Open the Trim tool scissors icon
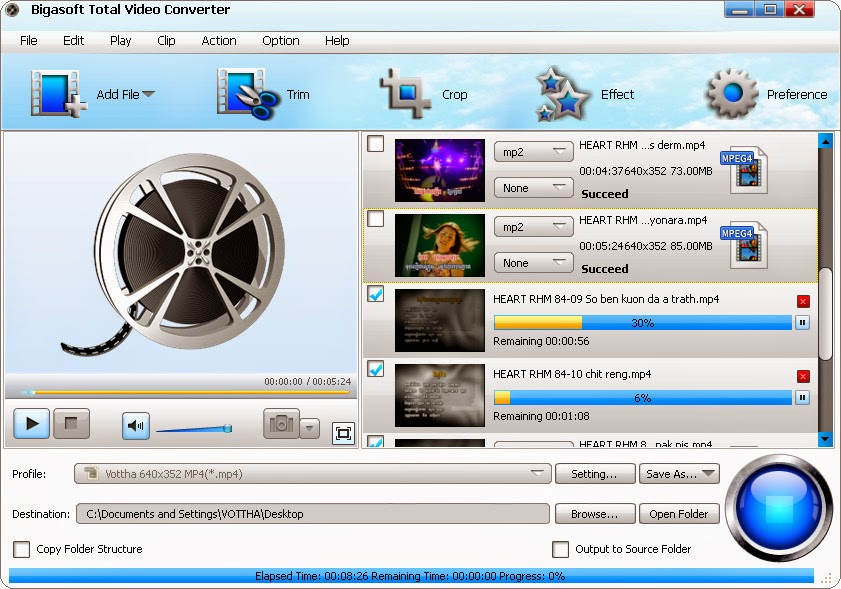841x589 pixels. coord(248,94)
